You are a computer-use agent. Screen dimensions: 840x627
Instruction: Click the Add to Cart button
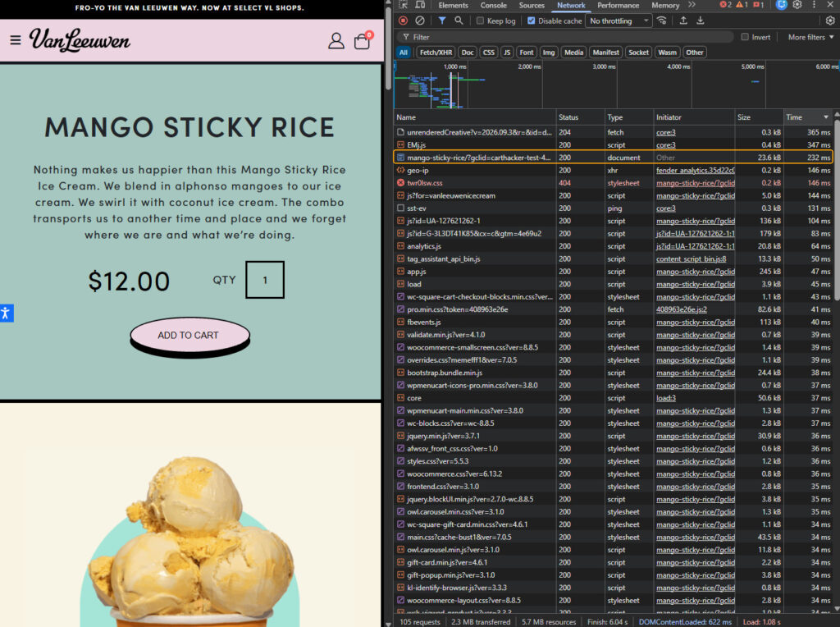click(x=189, y=336)
